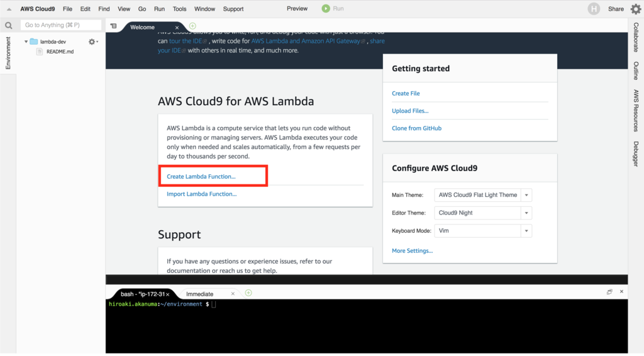
Task: Maximize the terminal panel icon
Action: 609,292
